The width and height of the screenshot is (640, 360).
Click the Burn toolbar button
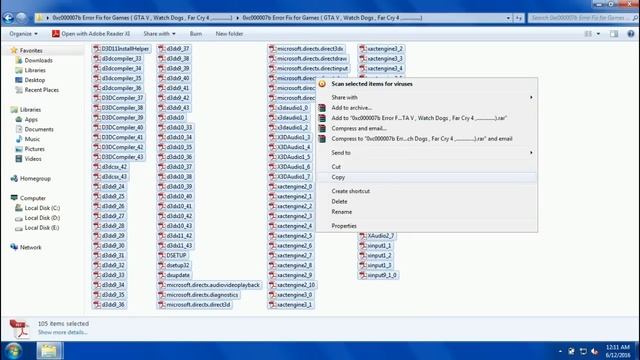196,34
